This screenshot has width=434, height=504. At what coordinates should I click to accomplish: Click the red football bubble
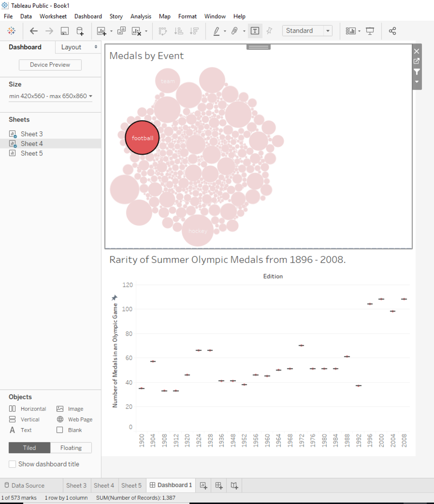tap(142, 138)
